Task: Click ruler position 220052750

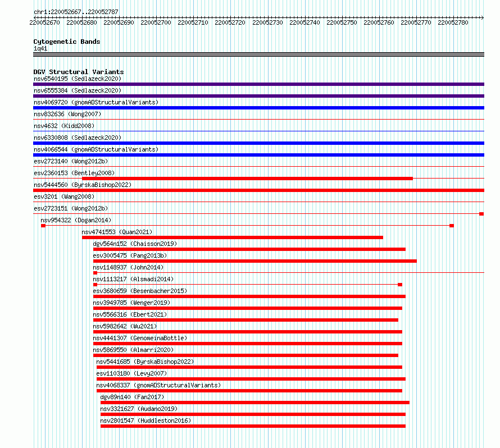Action: pos(342,22)
